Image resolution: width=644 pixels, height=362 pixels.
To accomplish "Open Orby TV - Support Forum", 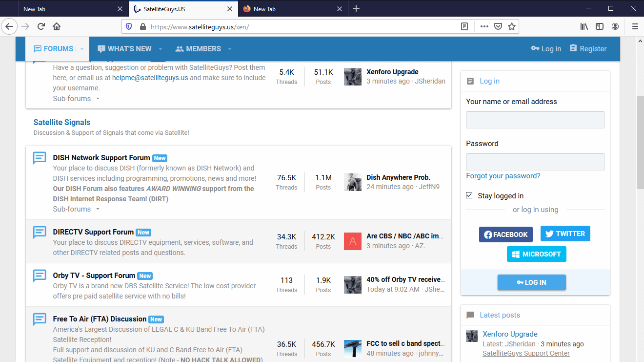I will [94, 276].
